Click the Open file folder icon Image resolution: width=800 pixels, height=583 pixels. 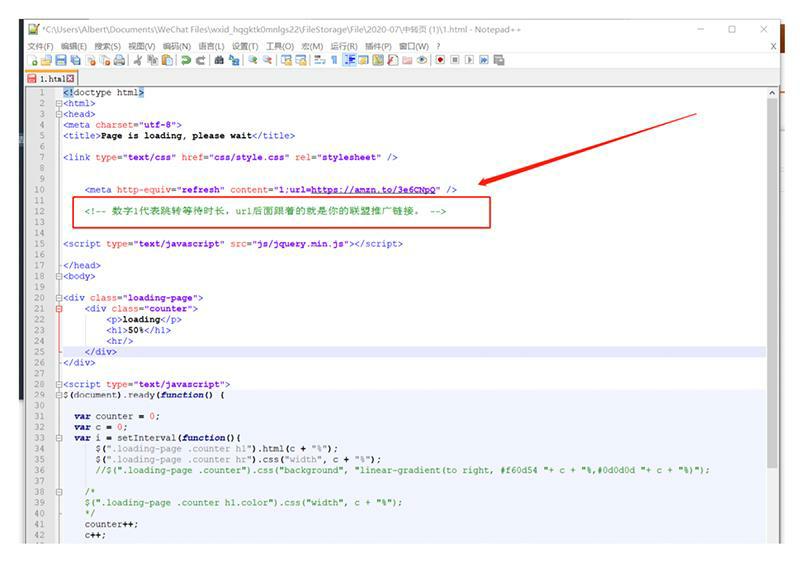(x=46, y=61)
